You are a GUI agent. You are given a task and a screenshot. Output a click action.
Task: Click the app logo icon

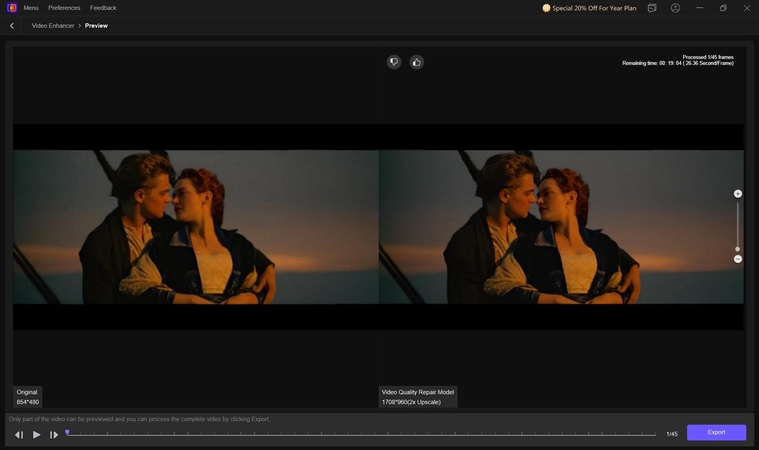coord(12,8)
